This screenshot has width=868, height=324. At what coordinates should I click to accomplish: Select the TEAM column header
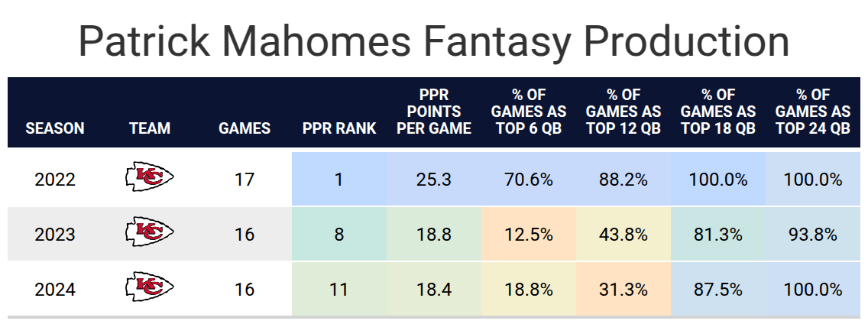tap(150, 128)
